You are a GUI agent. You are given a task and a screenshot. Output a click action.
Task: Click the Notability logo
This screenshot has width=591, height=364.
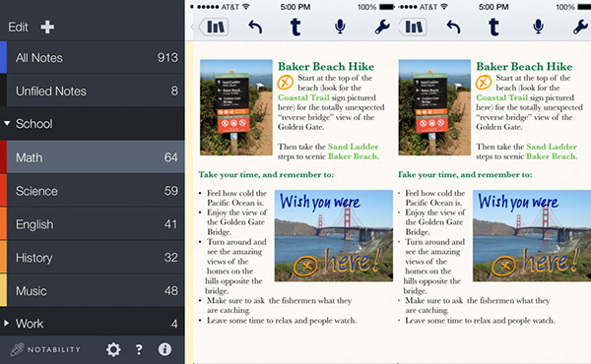pos(45,349)
